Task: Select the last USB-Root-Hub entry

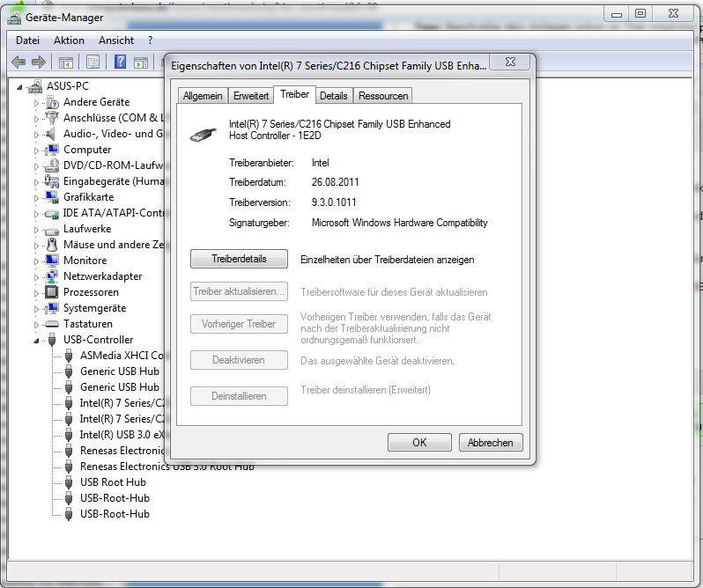Action: pyautogui.click(x=115, y=514)
